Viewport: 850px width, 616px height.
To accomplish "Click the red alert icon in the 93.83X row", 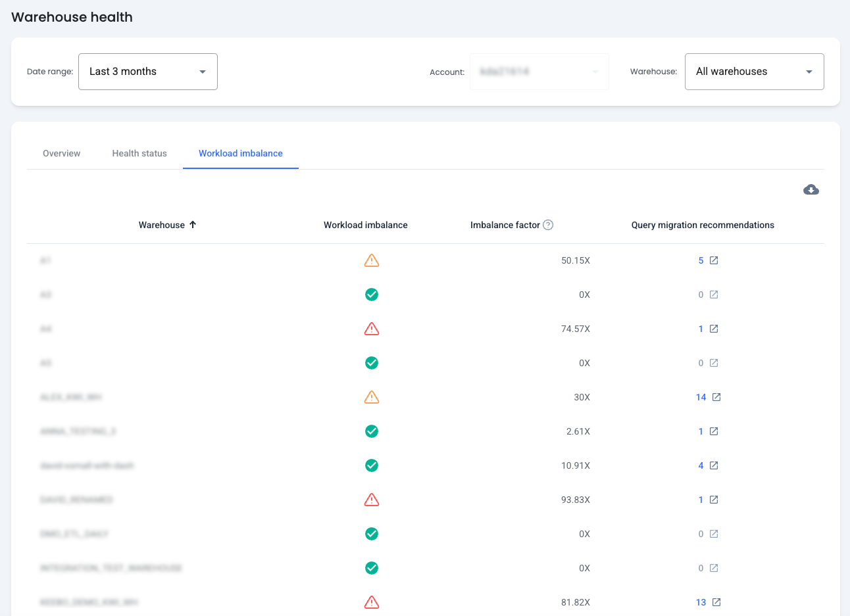I will pos(372,500).
